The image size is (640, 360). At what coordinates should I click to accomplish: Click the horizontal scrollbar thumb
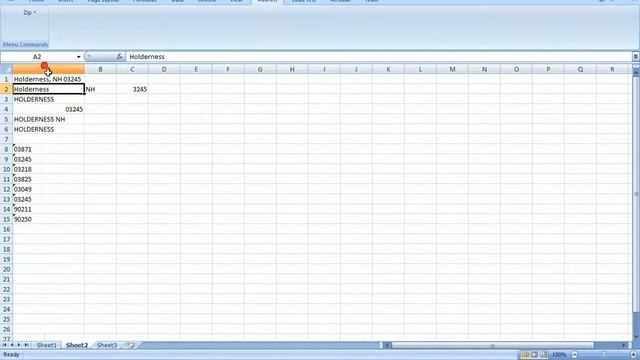click(492, 345)
